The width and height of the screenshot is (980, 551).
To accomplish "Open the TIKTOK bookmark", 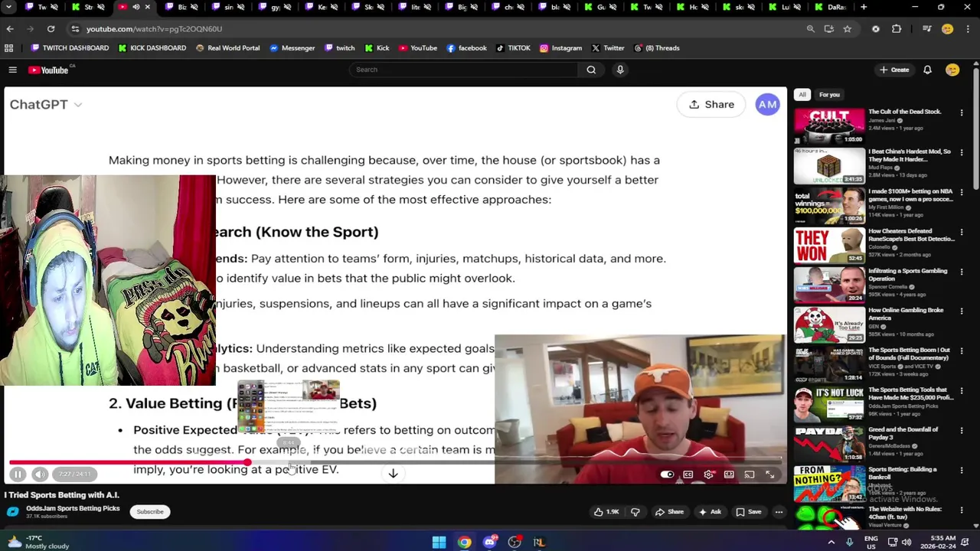I will tap(513, 47).
